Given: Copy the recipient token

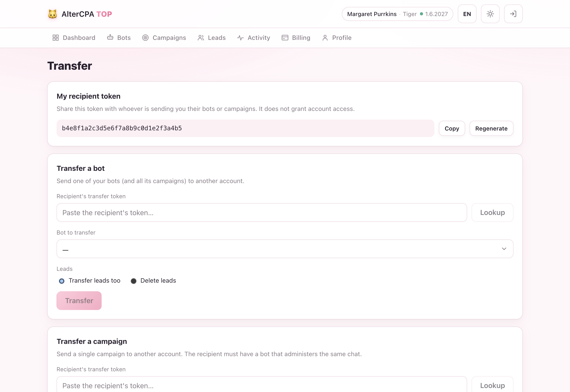Looking at the screenshot, I should point(452,128).
